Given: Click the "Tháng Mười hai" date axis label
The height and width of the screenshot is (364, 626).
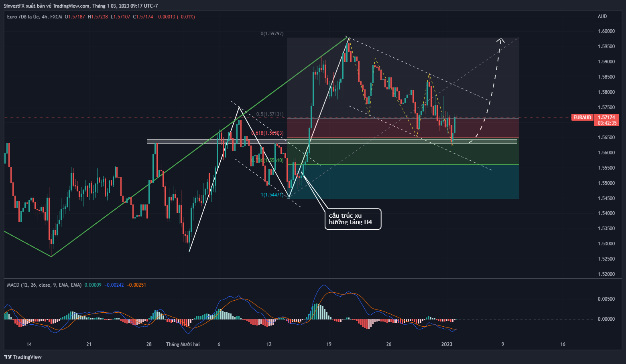Looking at the screenshot, I should [x=183, y=344].
